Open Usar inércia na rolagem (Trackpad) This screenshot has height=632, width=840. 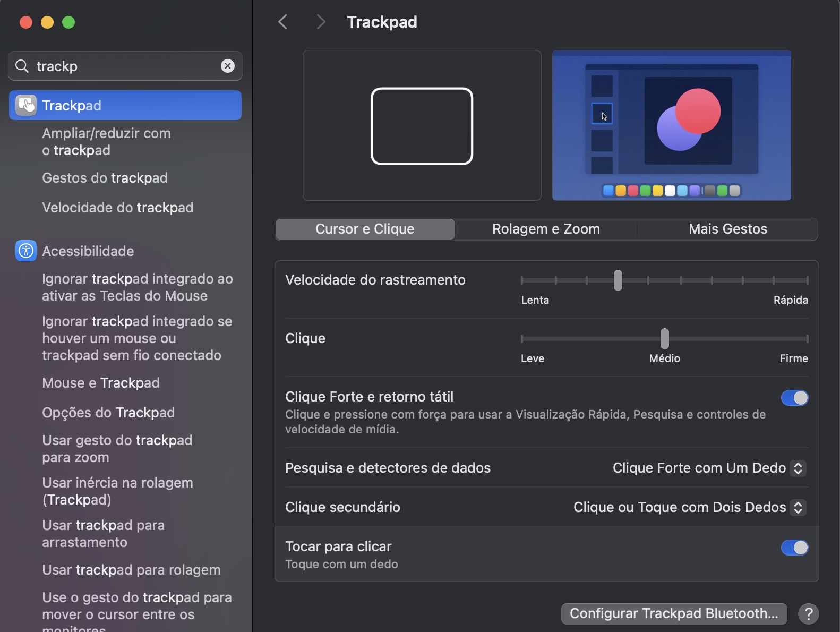[x=117, y=491]
